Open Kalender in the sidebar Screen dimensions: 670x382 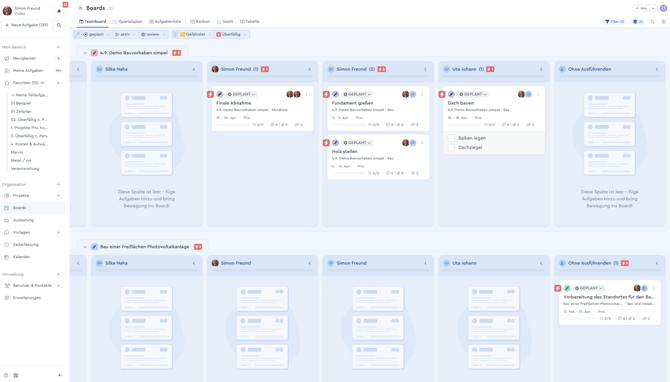(x=21, y=257)
